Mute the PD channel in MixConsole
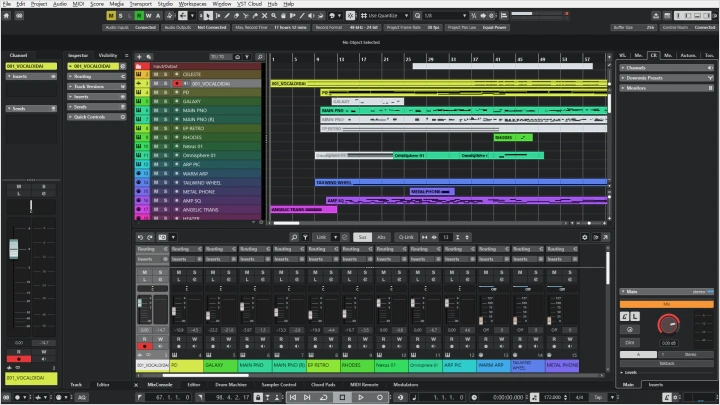Screen dimensions: 720x405 pos(179,272)
